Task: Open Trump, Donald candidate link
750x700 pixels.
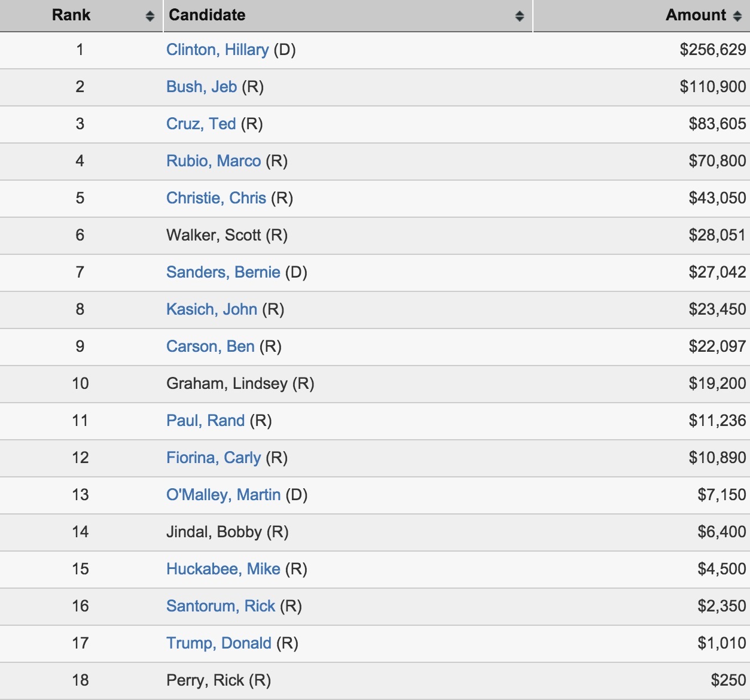Action: (219, 643)
